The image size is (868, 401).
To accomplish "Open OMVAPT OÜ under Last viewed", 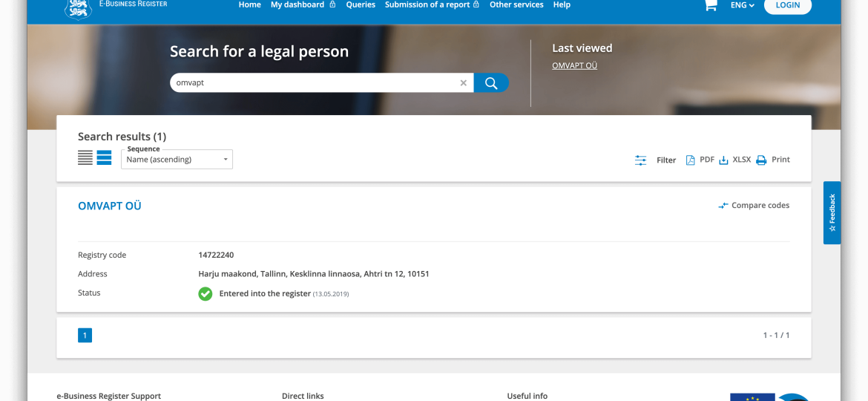I will pyautogui.click(x=575, y=65).
